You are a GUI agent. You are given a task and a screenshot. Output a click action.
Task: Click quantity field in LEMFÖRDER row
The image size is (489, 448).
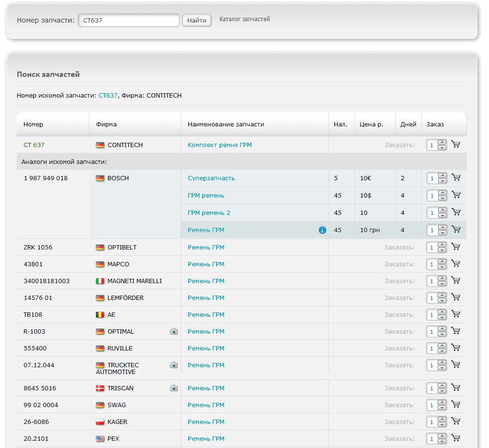coord(432,298)
